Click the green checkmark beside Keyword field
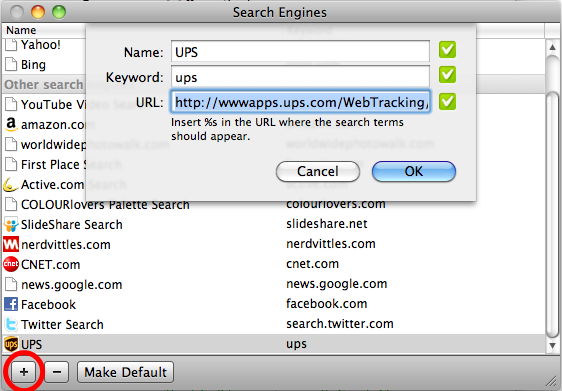Viewport: 562px width, 391px height. pyautogui.click(x=447, y=75)
